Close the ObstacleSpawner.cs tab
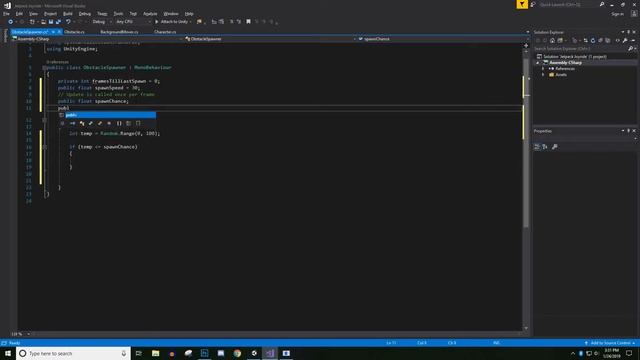The image size is (640, 360). click(59, 32)
